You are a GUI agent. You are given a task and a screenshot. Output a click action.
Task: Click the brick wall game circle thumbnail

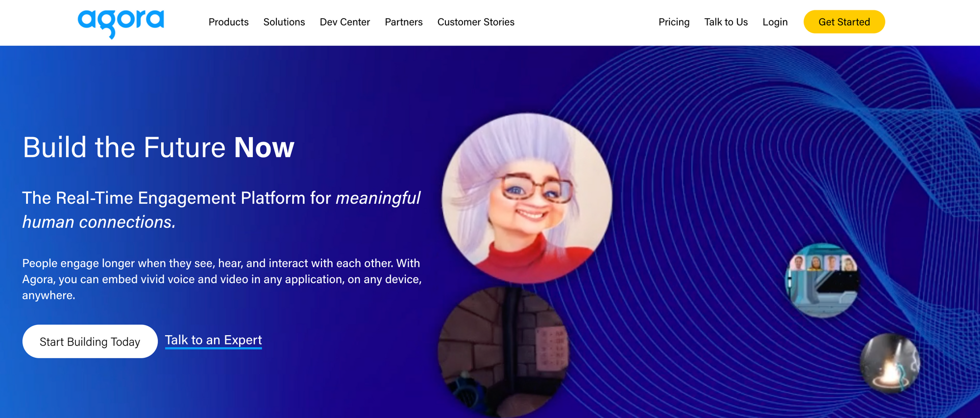pos(503,353)
